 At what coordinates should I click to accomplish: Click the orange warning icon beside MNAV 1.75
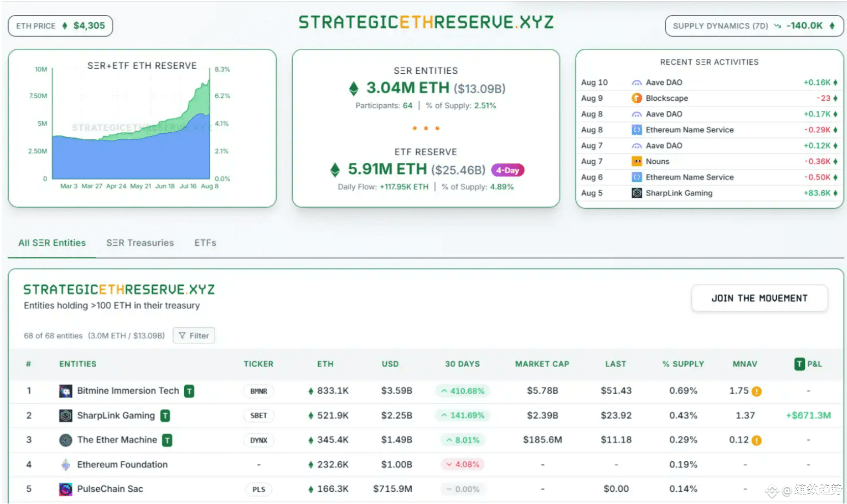[x=757, y=391]
